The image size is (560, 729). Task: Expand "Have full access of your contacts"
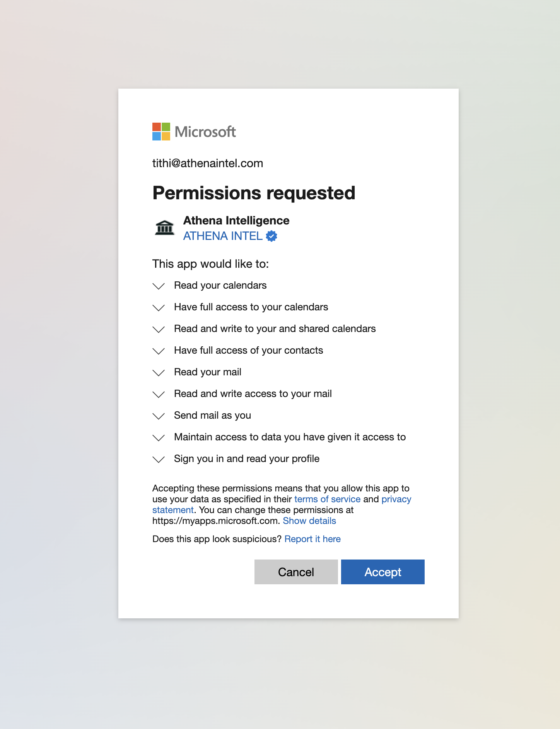(159, 351)
